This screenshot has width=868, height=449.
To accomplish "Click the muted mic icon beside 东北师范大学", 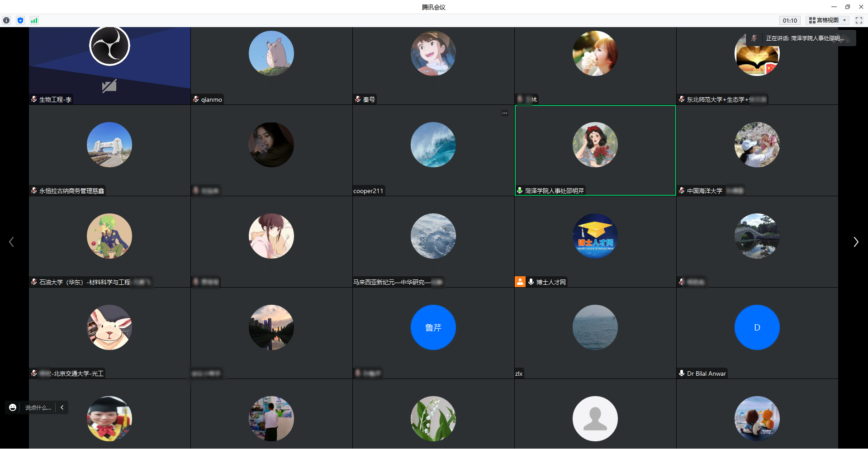I will tap(682, 99).
